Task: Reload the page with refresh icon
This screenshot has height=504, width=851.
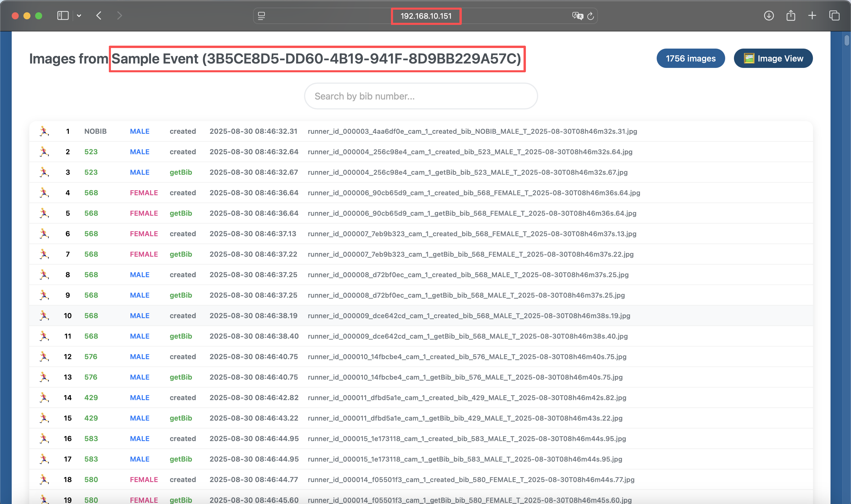Action: pos(591,16)
